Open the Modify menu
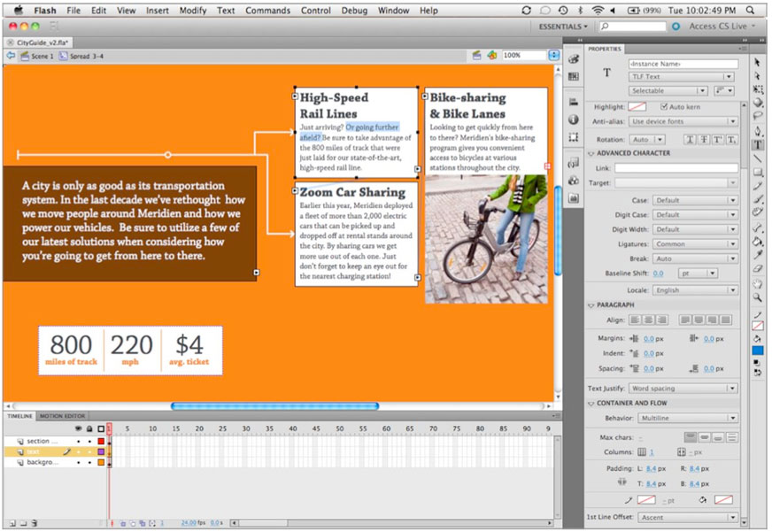The image size is (772, 532). coord(192,11)
